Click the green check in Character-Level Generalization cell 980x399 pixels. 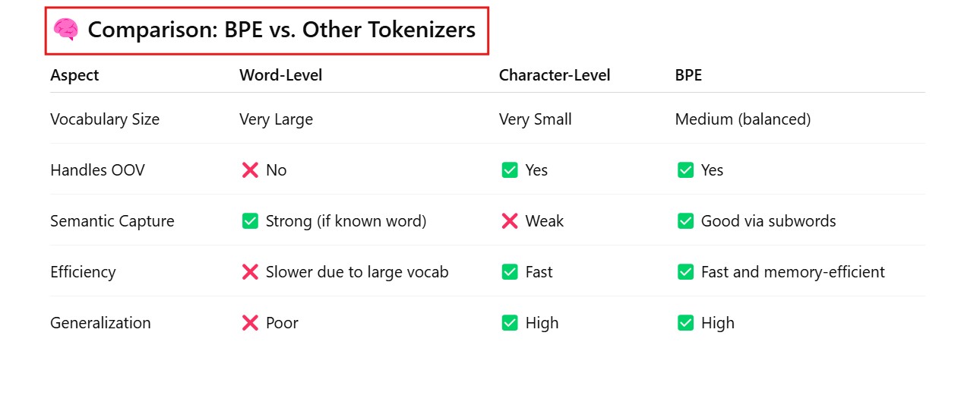510,323
